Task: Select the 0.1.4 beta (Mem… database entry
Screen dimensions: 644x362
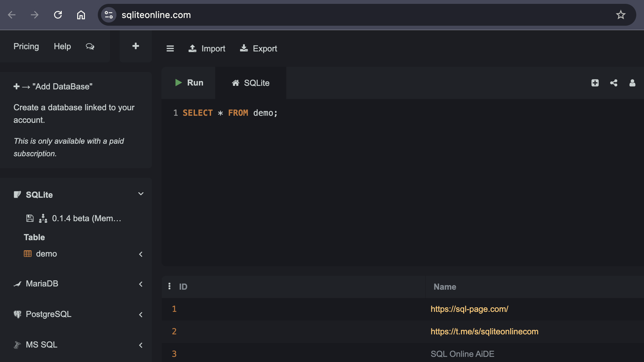Action: pyautogui.click(x=87, y=218)
